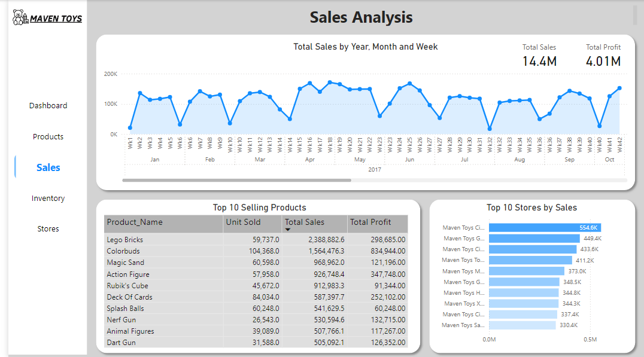Image resolution: width=644 pixels, height=357 pixels.
Task: Click the 373.0K store bar
Action: click(x=527, y=271)
